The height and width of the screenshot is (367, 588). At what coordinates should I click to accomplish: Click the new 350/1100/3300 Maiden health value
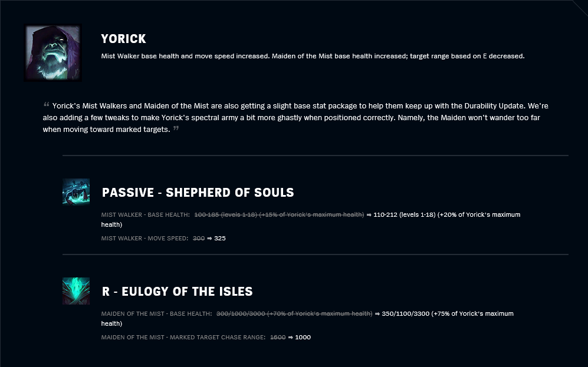(405, 313)
